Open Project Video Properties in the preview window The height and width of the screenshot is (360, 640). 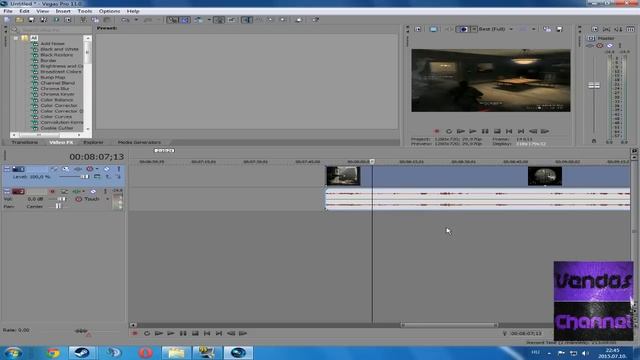[418, 29]
